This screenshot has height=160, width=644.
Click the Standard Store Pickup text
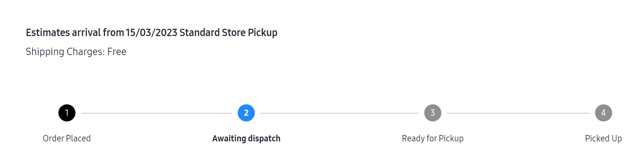pyautogui.click(x=229, y=33)
